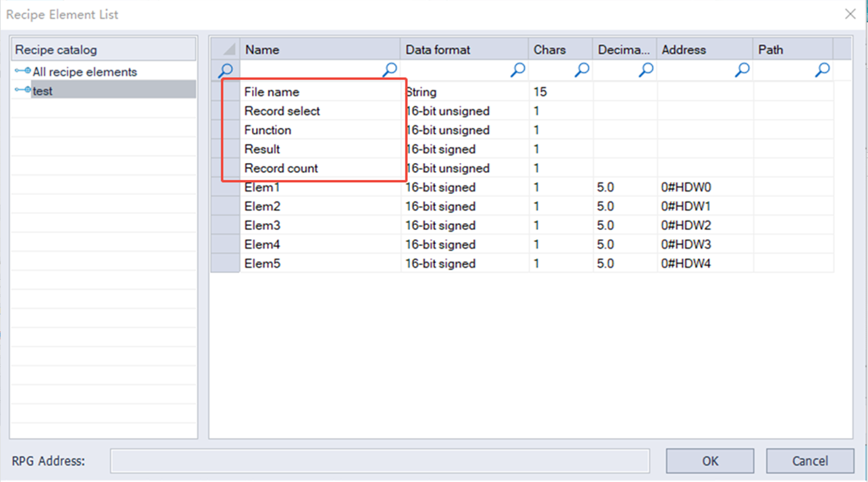Image resolution: width=868 pixels, height=482 pixels.
Task: Click the Name filter text field
Action: (x=311, y=70)
